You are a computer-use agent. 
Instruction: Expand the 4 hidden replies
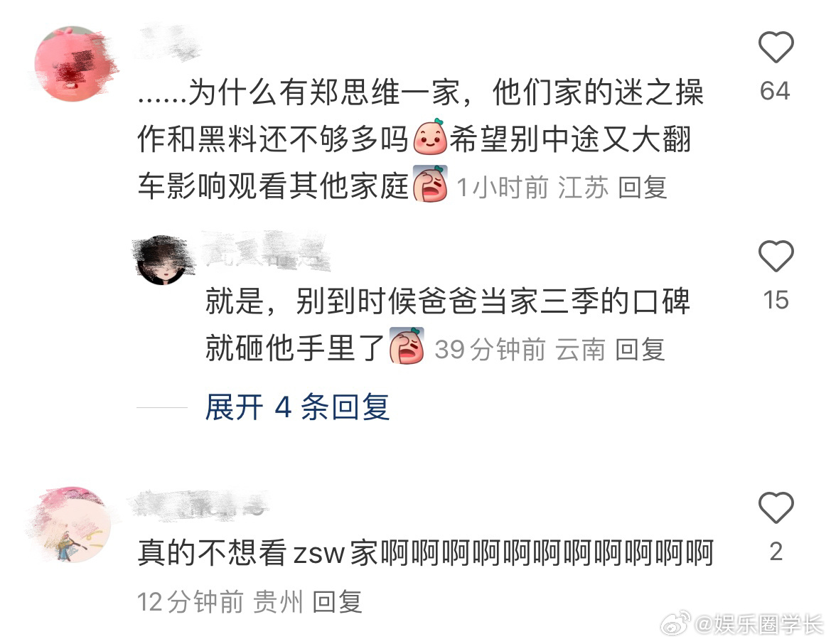[297, 407]
